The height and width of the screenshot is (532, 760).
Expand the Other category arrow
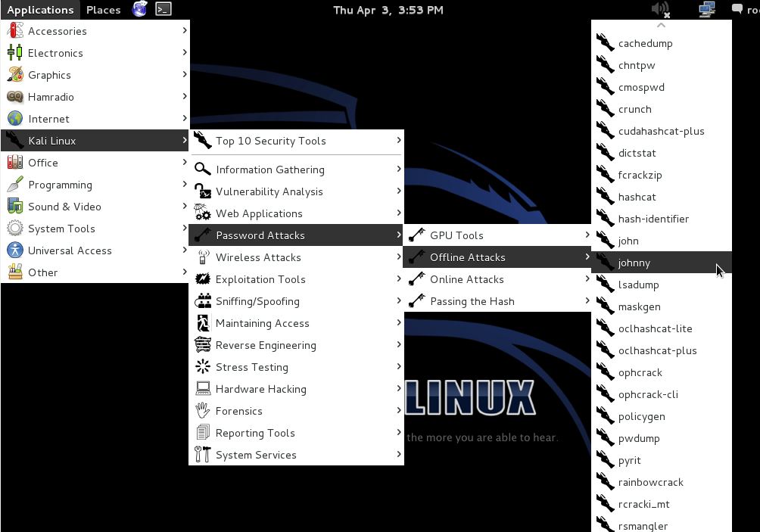(184, 272)
